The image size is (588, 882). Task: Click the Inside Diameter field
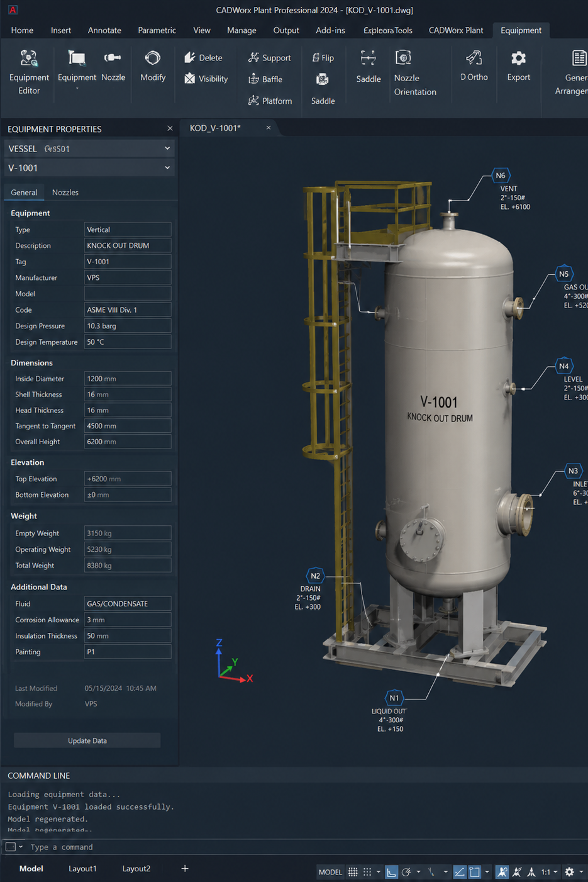[128, 379]
